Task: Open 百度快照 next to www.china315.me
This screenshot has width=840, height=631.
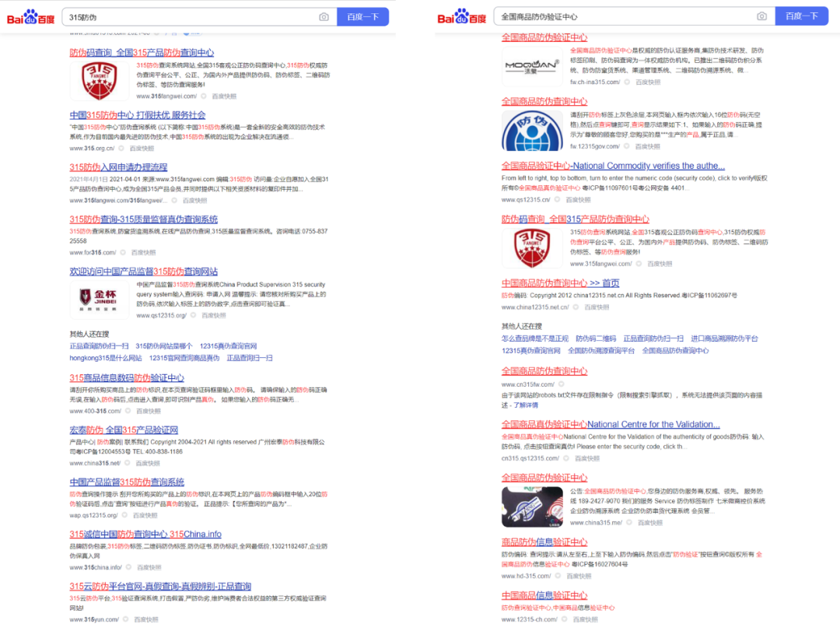Action: tap(649, 523)
